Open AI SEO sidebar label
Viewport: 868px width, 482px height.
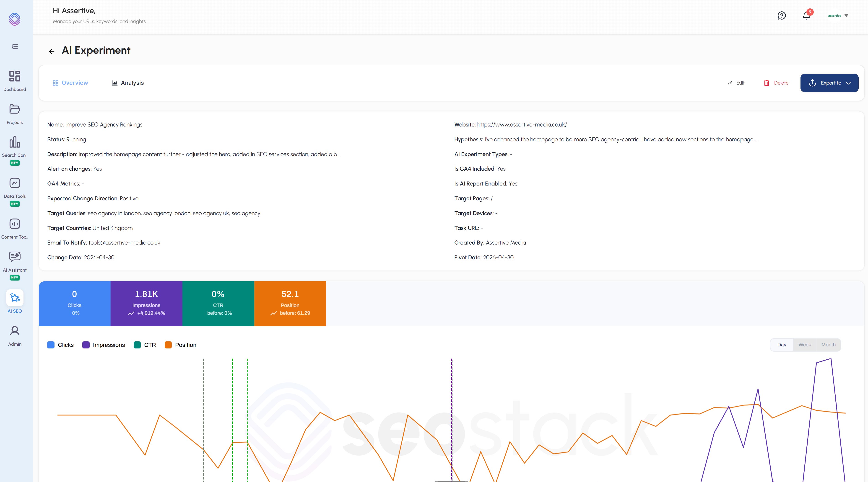15,311
